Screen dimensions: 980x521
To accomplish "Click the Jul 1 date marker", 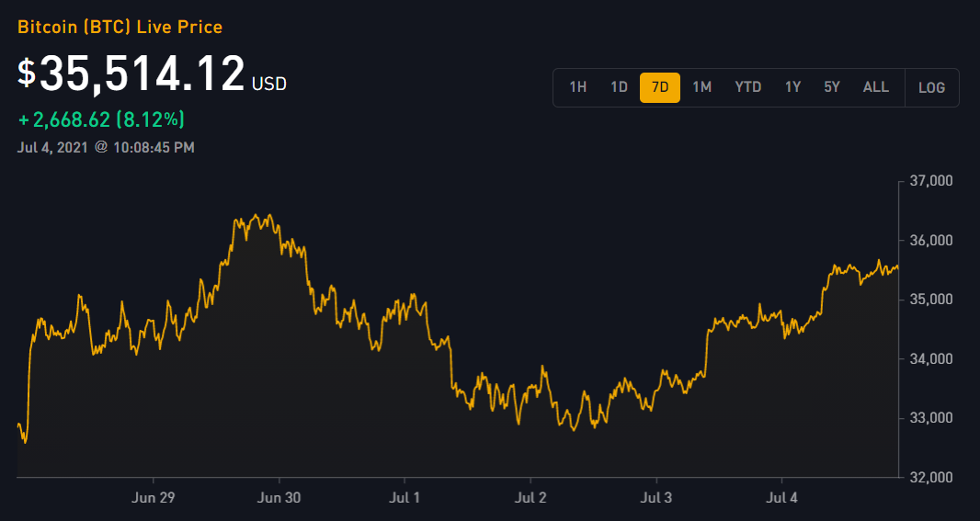I will [405, 498].
